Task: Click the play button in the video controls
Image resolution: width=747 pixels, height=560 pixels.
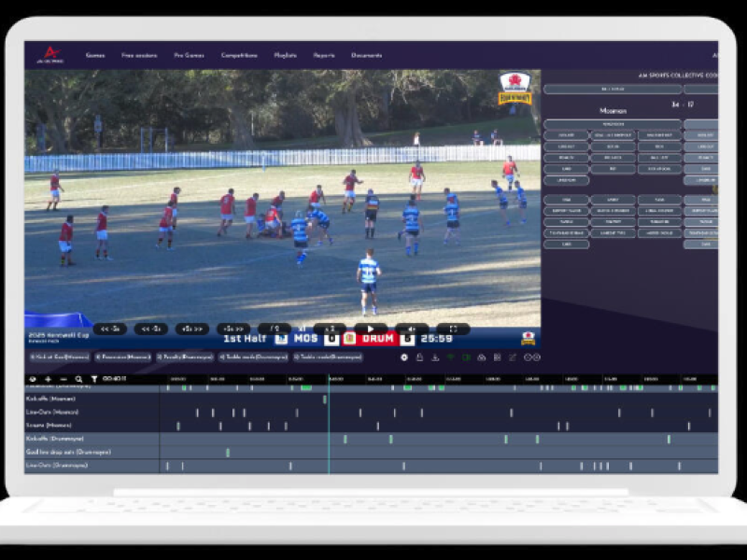Action: point(370,329)
